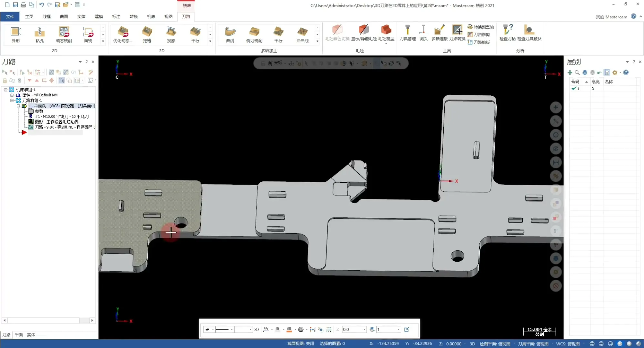Viewport: 644px width, 348px height.
Task: Open the 文件 file menu
Action: (x=10, y=16)
